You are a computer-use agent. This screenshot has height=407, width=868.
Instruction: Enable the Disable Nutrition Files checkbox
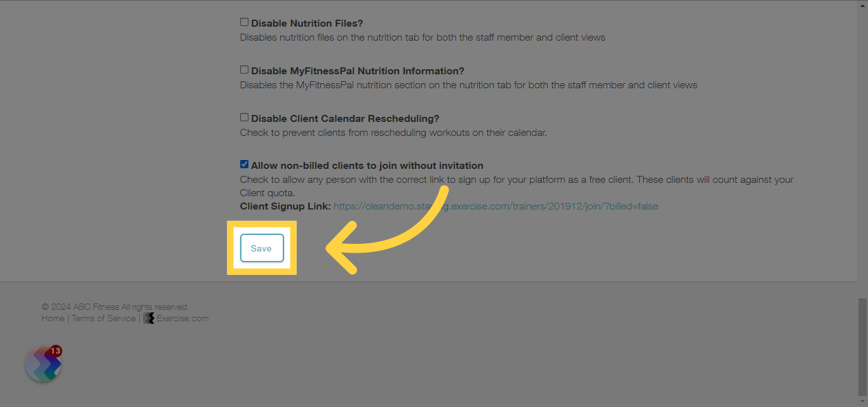click(244, 22)
